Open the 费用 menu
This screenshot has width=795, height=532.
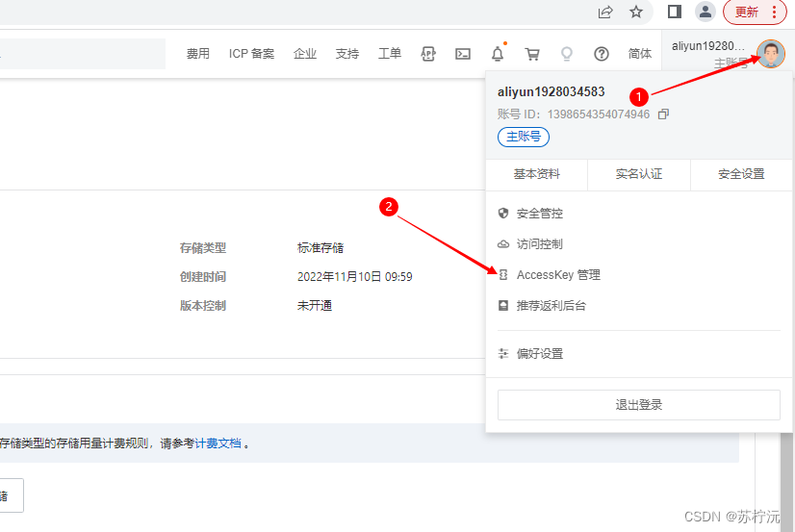pos(197,53)
